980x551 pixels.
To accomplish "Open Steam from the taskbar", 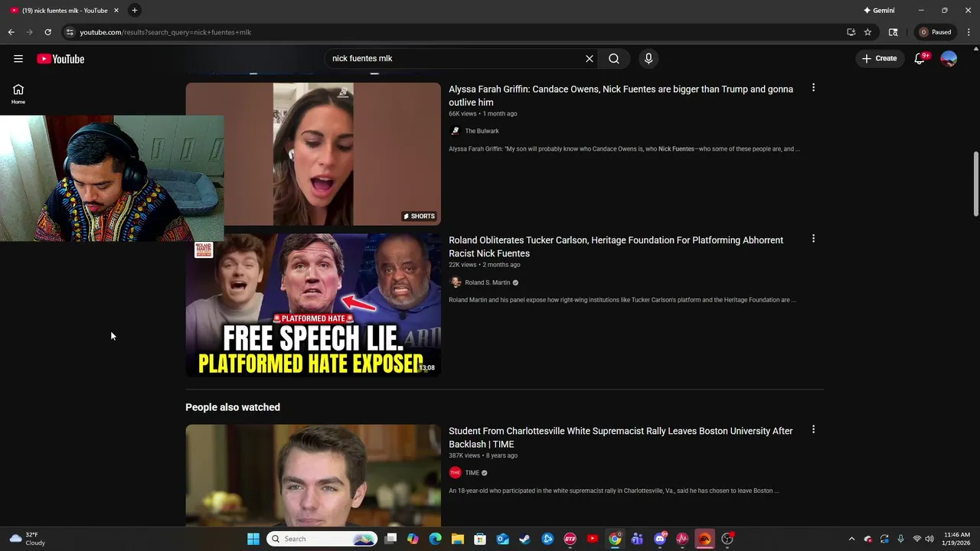I will point(525,539).
